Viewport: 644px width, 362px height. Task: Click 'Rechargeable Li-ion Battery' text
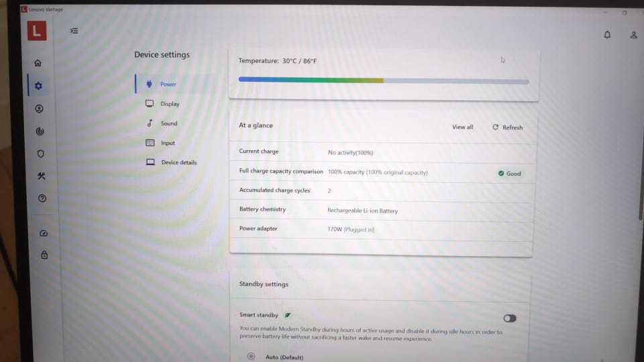coord(362,210)
